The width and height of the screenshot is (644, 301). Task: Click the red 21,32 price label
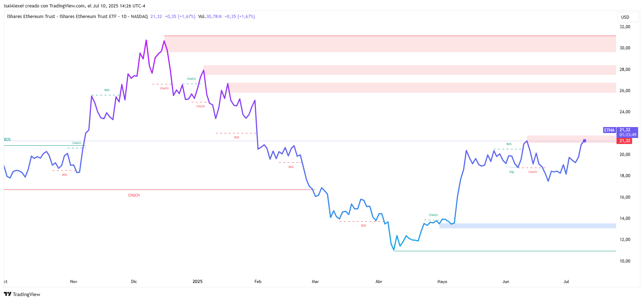[625, 141]
